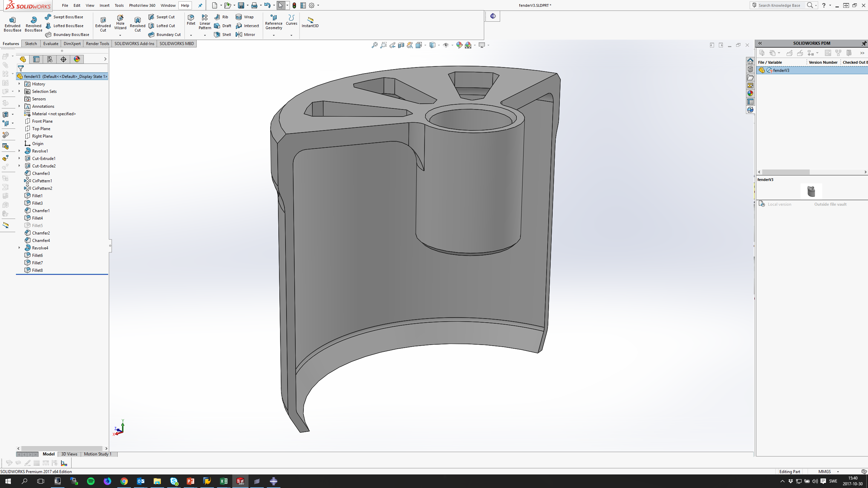868x488 pixels.
Task: Expand the Revolve4 feature
Action: (19, 248)
